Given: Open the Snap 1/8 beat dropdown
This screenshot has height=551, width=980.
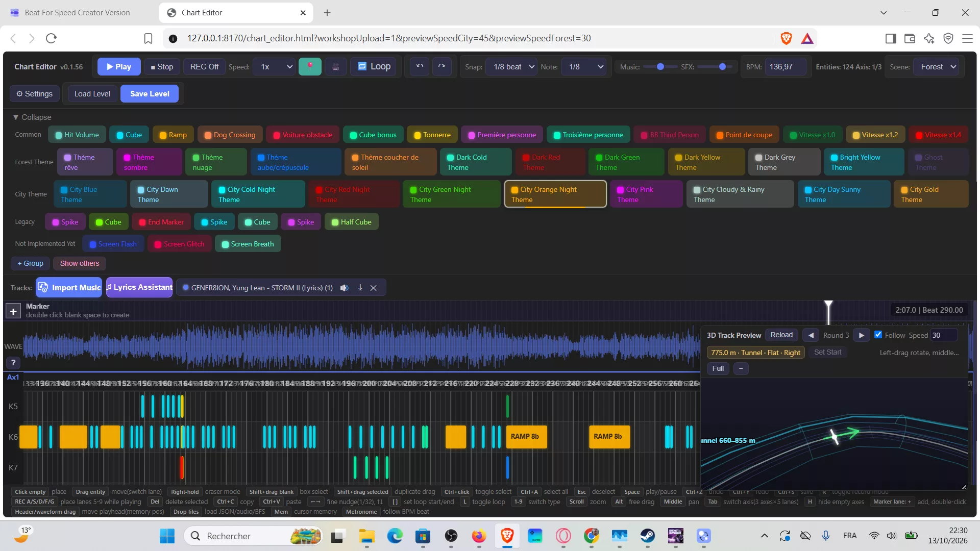Looking at the screenshot, I should tap(512, 66).
